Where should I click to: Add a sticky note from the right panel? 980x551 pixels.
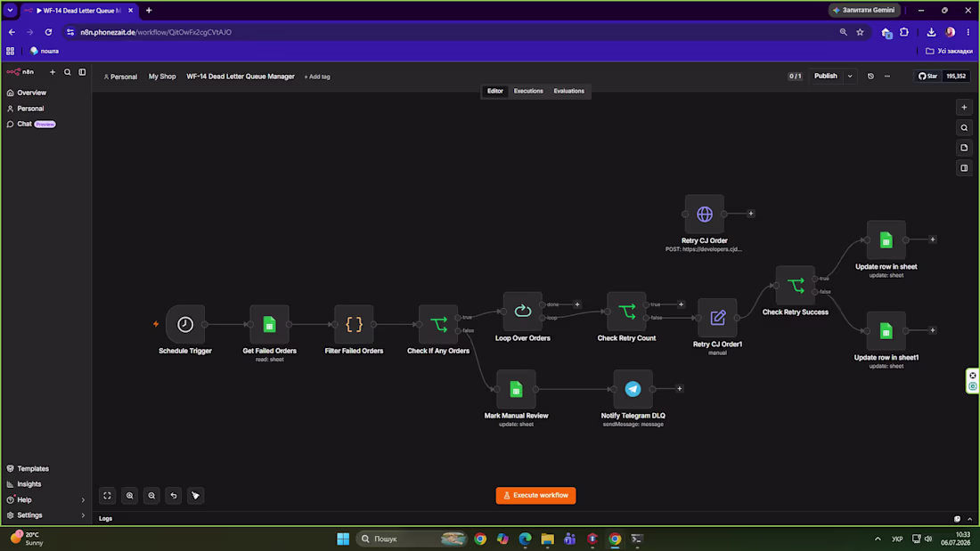point(964,148)
